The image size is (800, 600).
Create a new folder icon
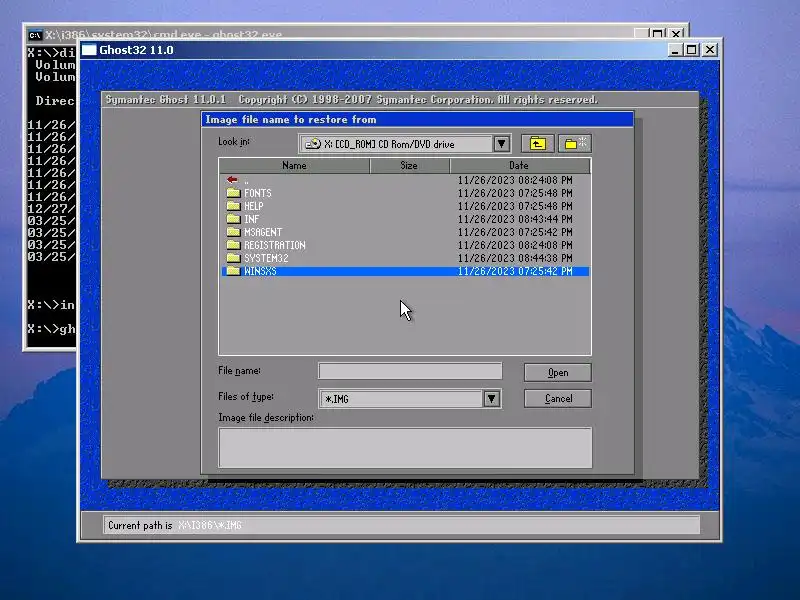tap(575, 144)
